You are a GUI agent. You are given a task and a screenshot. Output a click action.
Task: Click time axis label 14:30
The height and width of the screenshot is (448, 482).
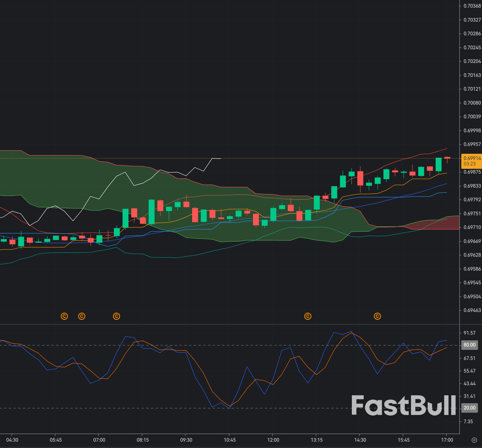pyautogui.click(x=360, y=440)
